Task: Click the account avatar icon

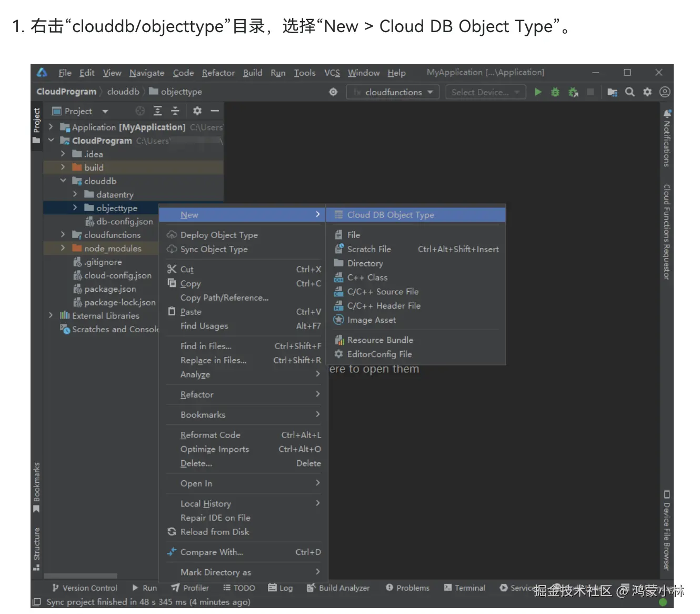Action: pyautogui.click(x=665, y=92)
